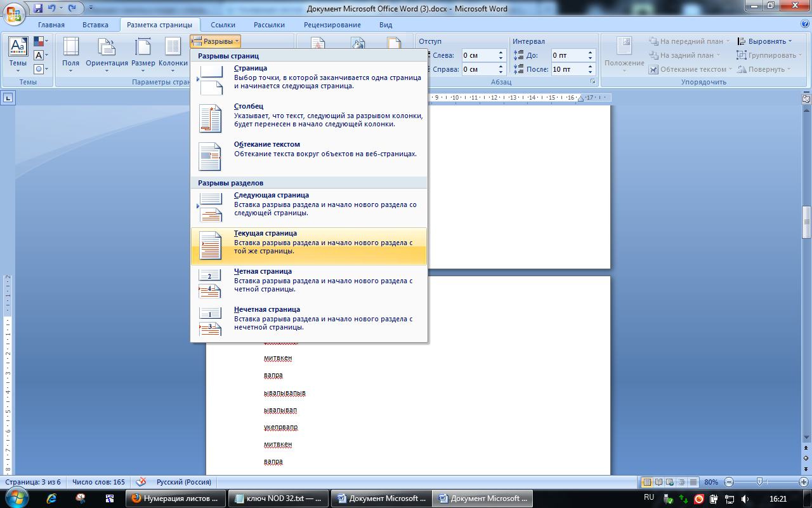This screenshot has height=508, width=812.
Task: Click the Справа indent input field
Action: pos(478,69)
